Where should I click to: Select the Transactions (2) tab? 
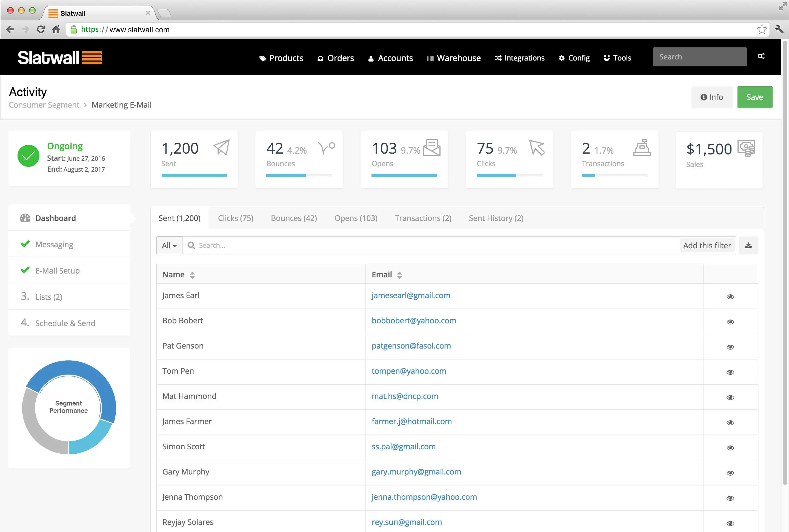422,217
